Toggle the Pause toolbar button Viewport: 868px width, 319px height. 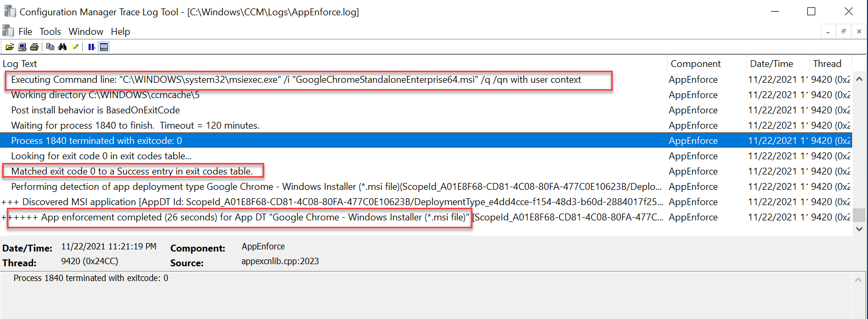pyautogui.click(x=92, y=47)
